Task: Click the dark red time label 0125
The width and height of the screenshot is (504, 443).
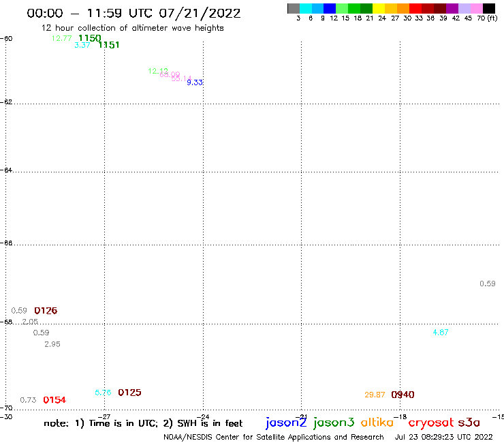Action: (129, 393)
